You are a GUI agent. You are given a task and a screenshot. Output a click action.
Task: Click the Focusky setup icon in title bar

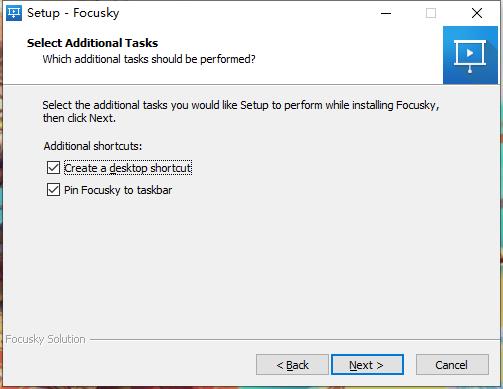(14, 13)
